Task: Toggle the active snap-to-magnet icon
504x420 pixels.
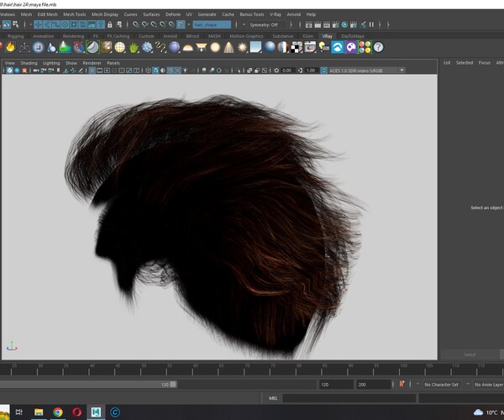Action: (181, 24)
